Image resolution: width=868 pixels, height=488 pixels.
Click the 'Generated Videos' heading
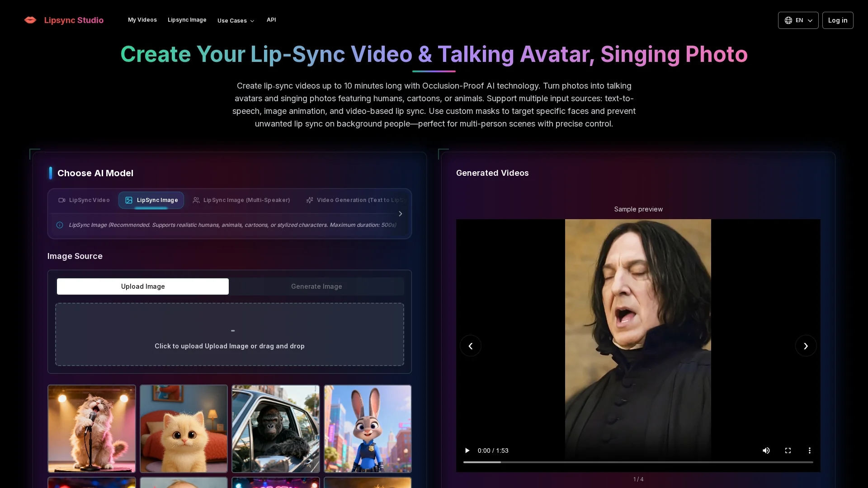492,173
